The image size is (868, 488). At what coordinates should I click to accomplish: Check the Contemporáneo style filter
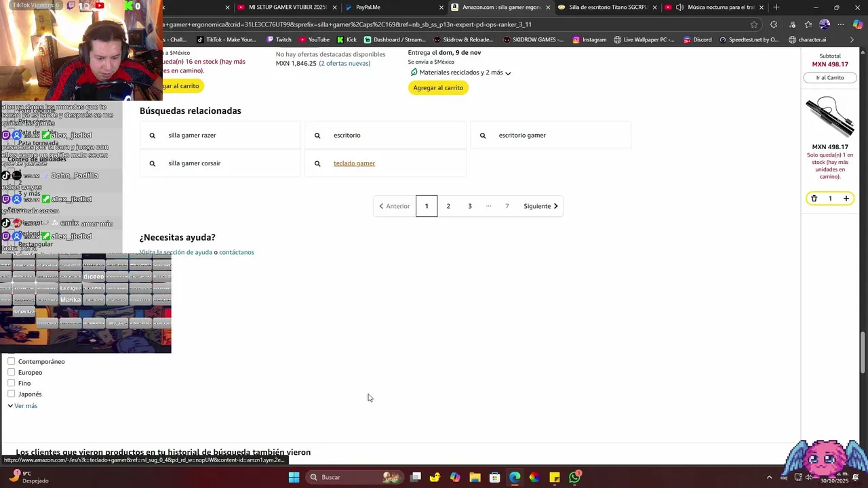coord(12,361)
